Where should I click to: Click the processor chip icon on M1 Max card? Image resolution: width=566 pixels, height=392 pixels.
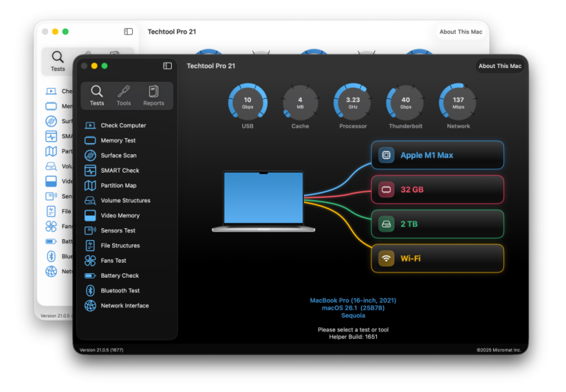pos(386,155)
